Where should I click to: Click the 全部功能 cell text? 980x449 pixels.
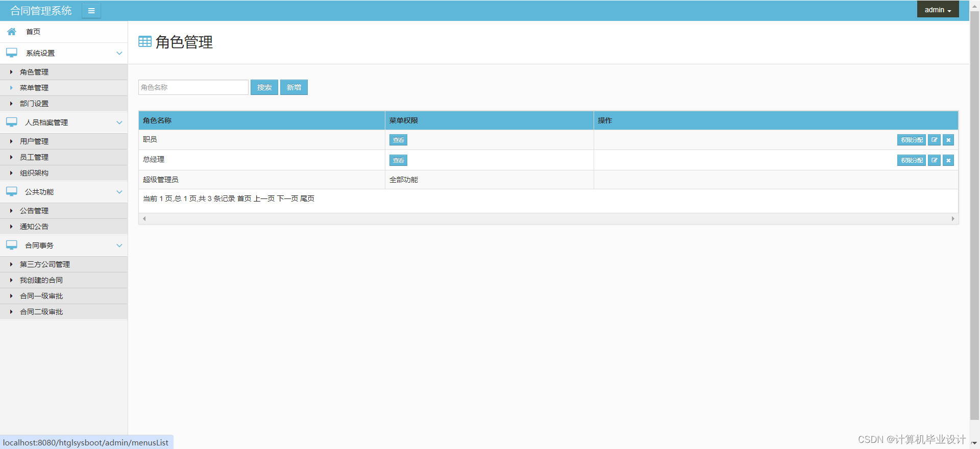[x=404, y=180]
